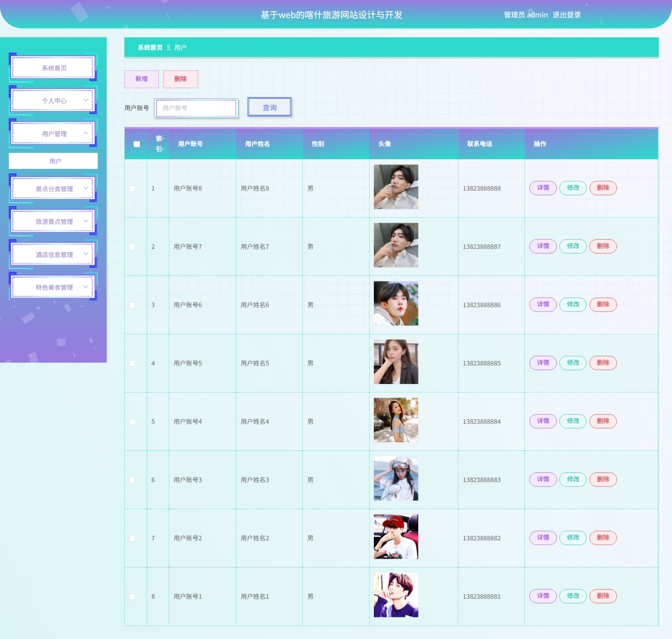Select the 用户 submenu item
This screenshot has width=672, height=639.
pos(53,161)
